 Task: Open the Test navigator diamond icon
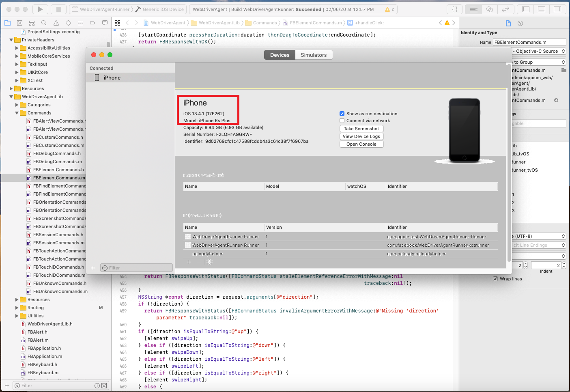pyautogui.click(x=68, y=23)
